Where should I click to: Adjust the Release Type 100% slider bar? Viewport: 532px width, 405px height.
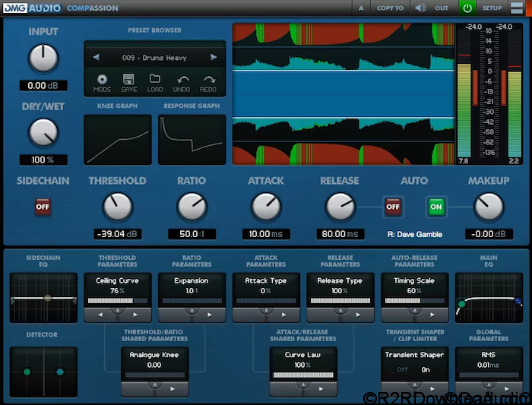(x=340, y=301)
